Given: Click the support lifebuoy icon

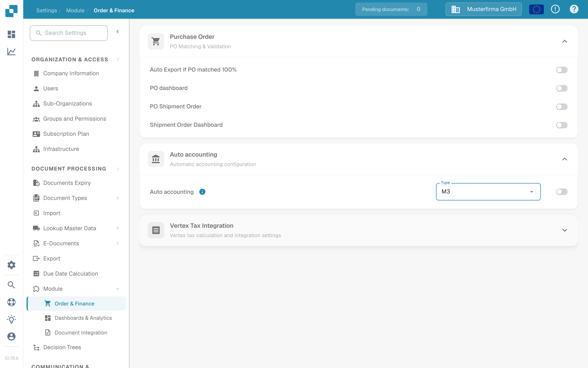Looking at the screenshot, I should click(x=11, y=302).
